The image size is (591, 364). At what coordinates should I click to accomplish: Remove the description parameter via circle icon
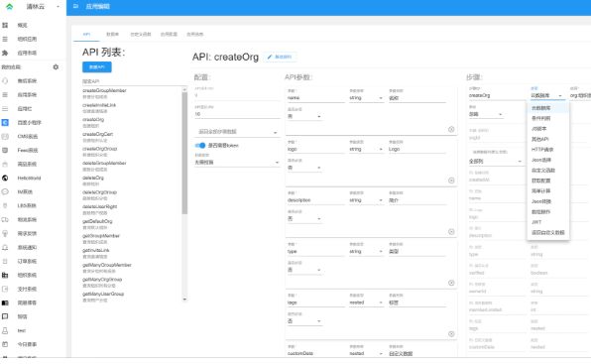[451, 232]
